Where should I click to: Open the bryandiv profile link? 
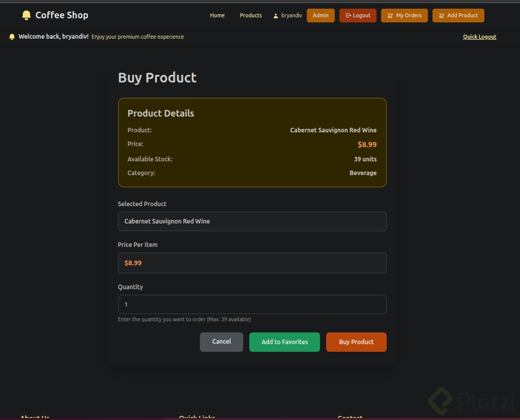click(287, 16)
